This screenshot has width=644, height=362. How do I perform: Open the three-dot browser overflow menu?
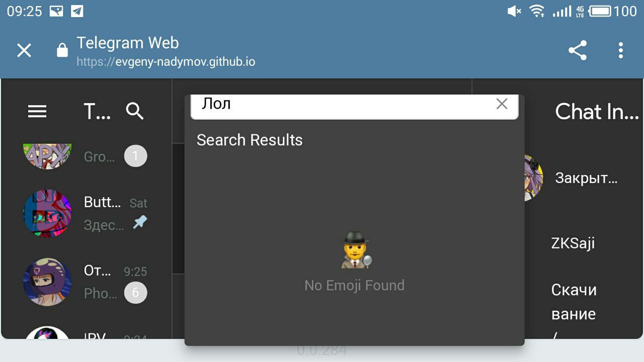click(x=621, y=50)
